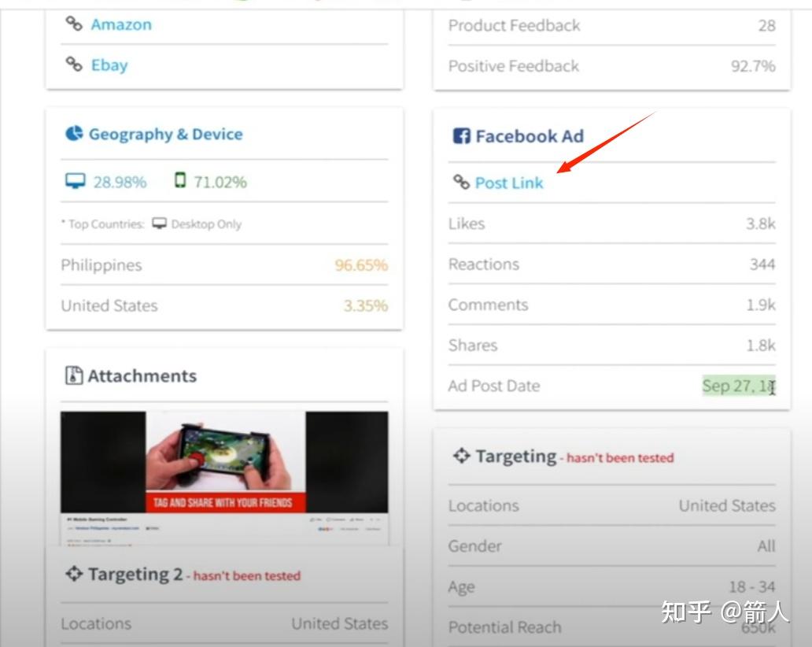Click the desktop monitor icon showing 28.98%

pyautogui.click(x=75, y=182)
